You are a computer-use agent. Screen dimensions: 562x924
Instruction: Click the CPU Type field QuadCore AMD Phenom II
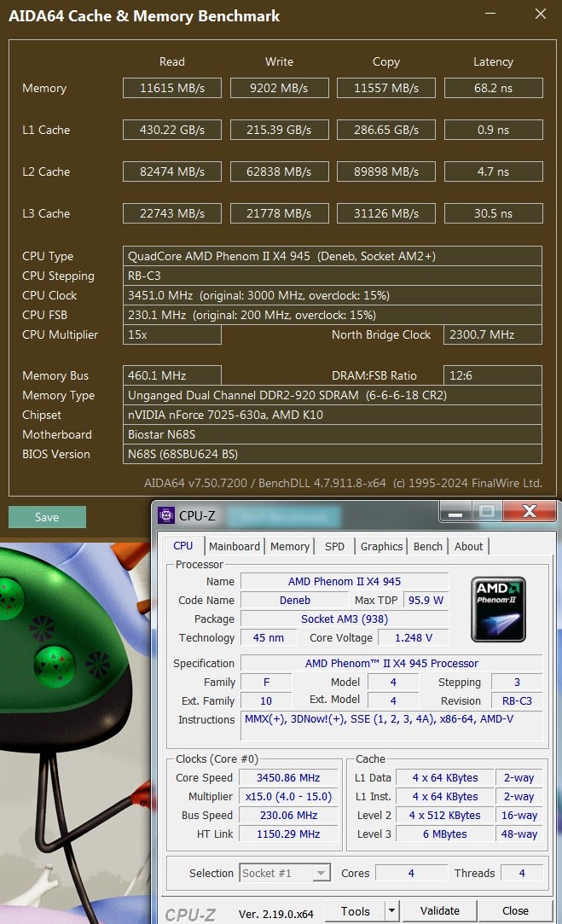[333, 256]
